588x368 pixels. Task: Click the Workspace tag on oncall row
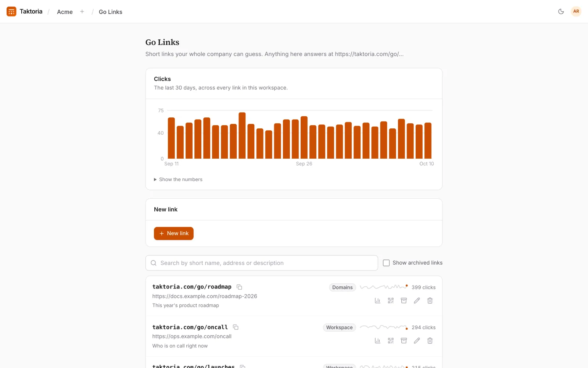[340, 328]
